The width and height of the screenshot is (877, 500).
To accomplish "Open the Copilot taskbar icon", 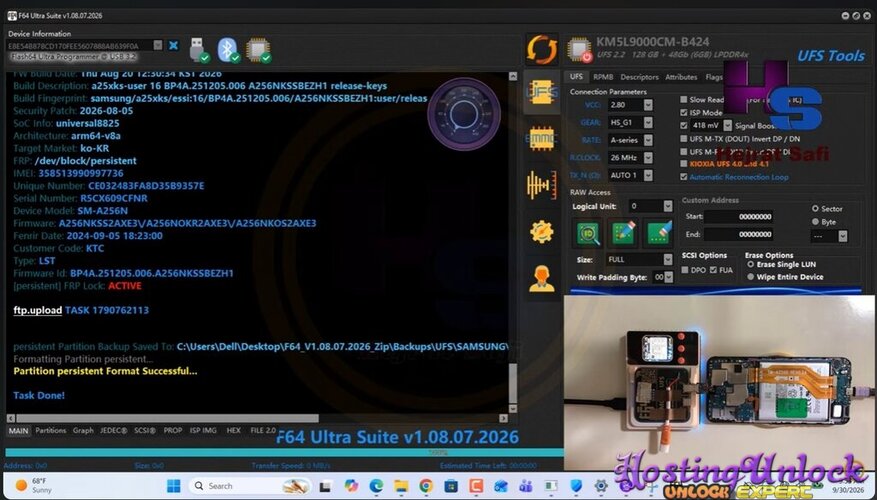I will click(x=351, y=485).
